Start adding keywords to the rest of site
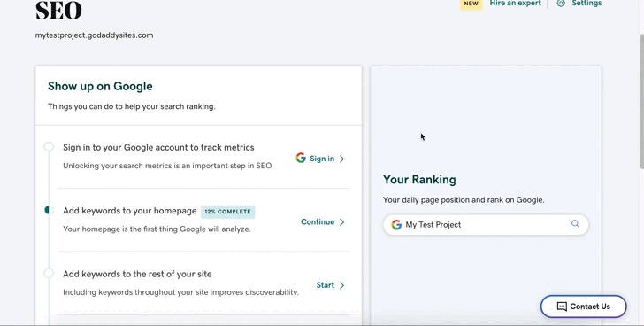The height and width of the screenshot is (326, 644). click(x=325, y=285)
